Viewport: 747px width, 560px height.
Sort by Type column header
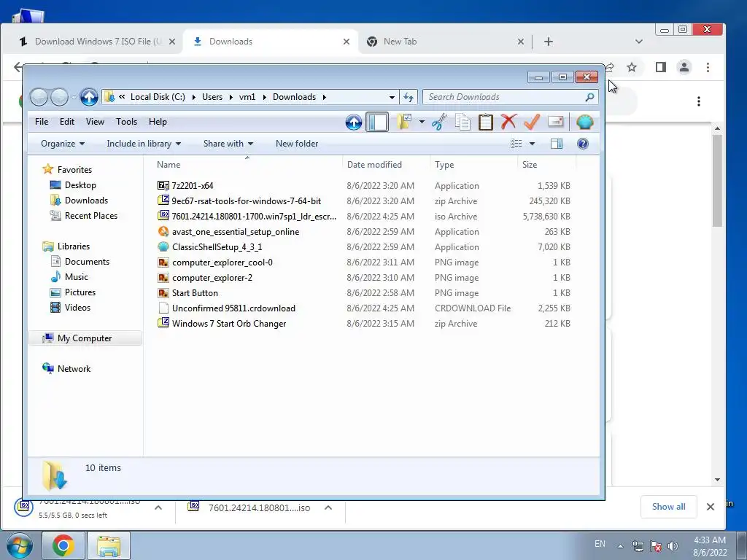coord(473,165)
